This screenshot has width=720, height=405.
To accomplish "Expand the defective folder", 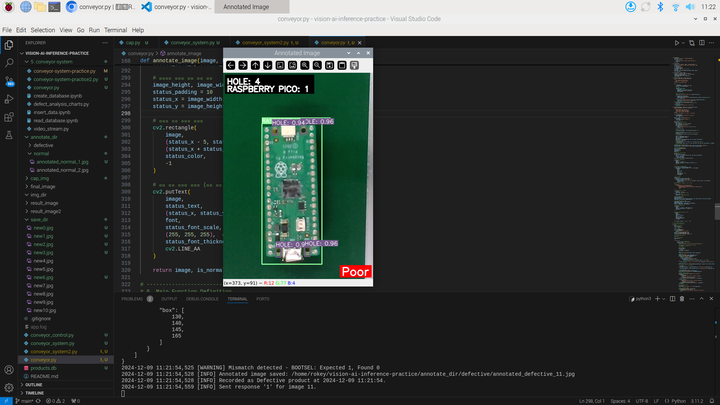I will pyautogui.click(x=43, y=145).
